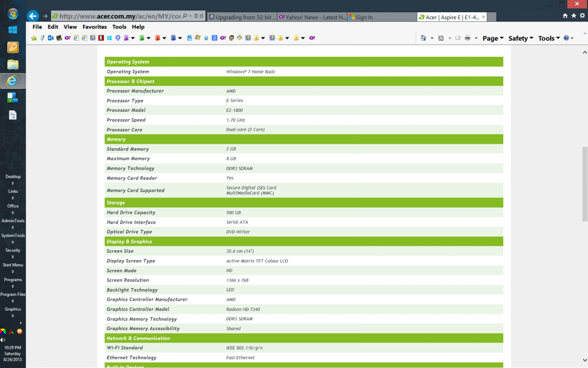Open the blue Google favorite icon
Image resolution: width=588 pixels, height=368 pixels.
point(215,38)
